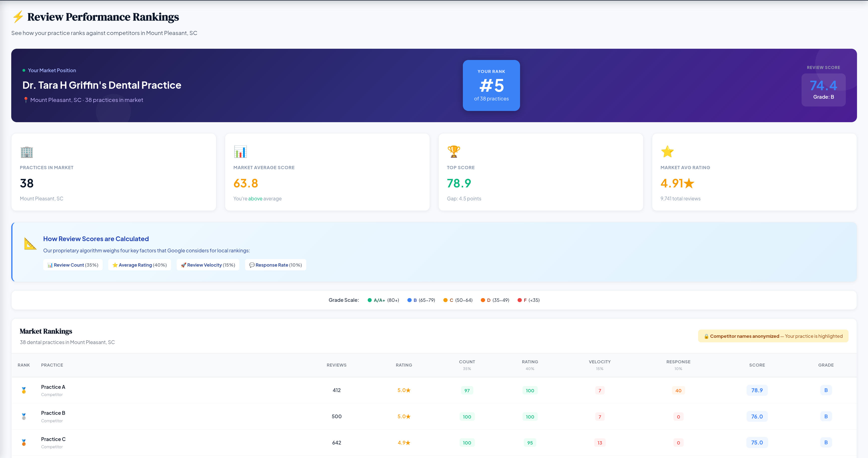This screenshot has height=458, width=868.
Task: Click the 78.9 score badge for Practice A
Action: tap(757, 390)
